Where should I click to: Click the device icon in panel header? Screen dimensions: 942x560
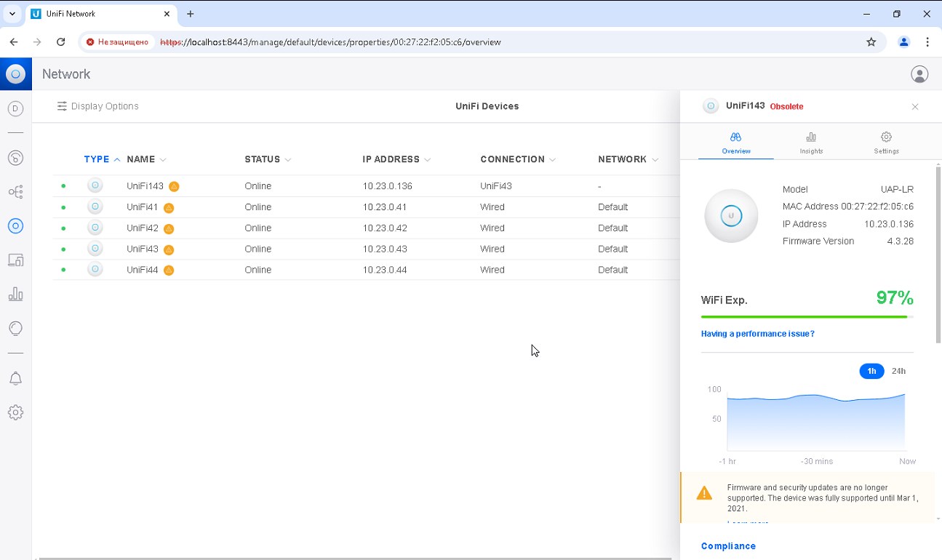click(711, 106)
